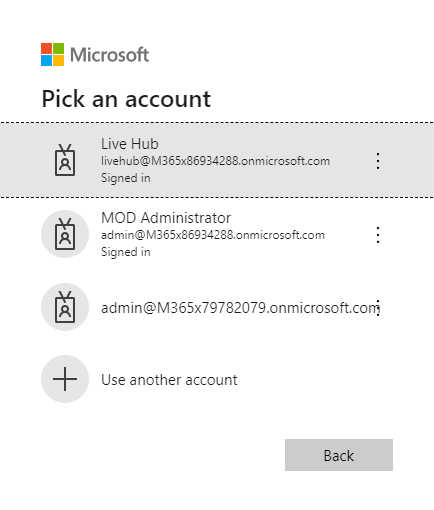Image resolution: width=434 pixels, height=510 pixels.
Task: Click the Pick an account heading
Action: tap(126, 99)
